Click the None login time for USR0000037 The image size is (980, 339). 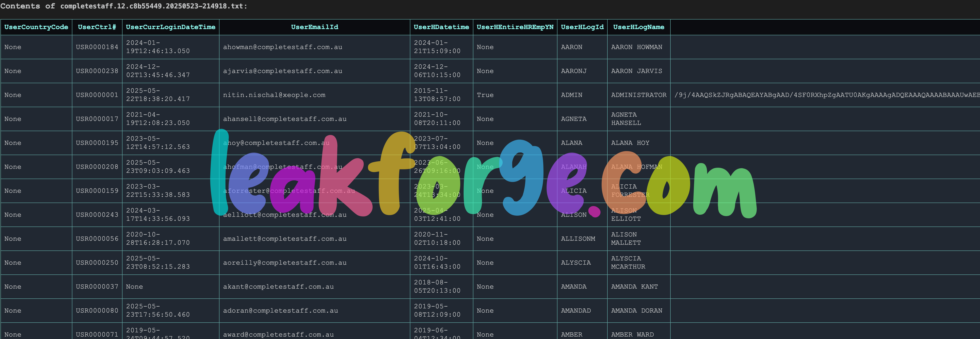[x=134, y=287]
